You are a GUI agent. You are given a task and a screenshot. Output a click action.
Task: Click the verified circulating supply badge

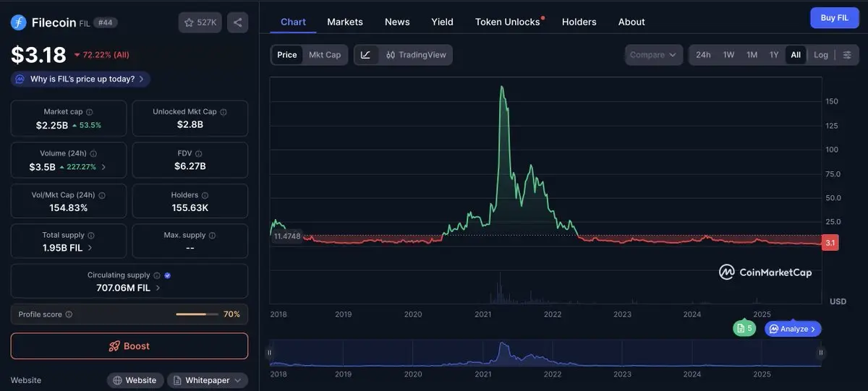[168, 275]
